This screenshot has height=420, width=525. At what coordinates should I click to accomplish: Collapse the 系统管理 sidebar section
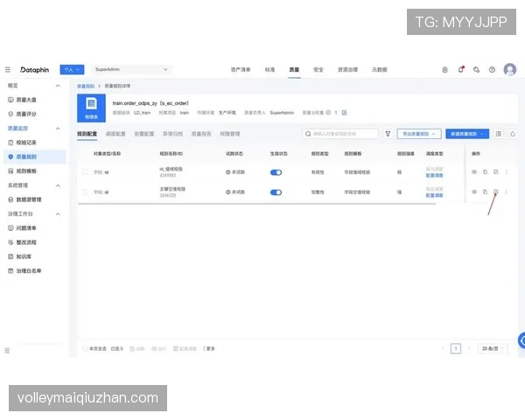point(58,185)
